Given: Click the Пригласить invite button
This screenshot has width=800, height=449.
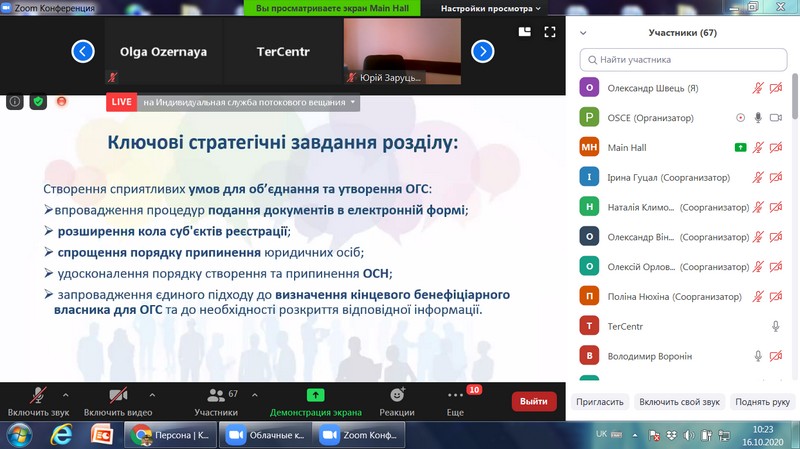Looking at the screenshot, I should [x=600, y=402].
